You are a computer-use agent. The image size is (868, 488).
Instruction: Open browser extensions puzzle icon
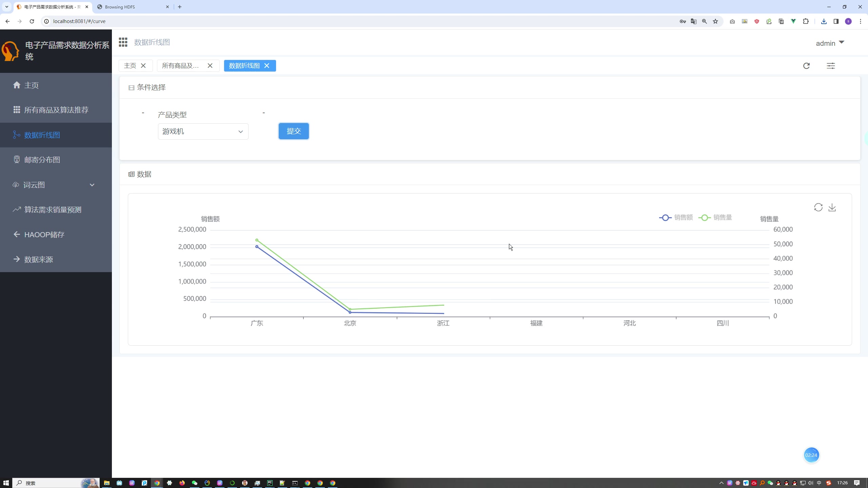[x=806, y=21]
